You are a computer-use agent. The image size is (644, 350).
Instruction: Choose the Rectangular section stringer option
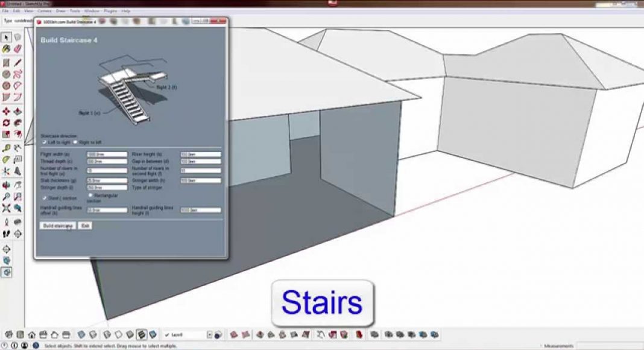click(90, 196)
